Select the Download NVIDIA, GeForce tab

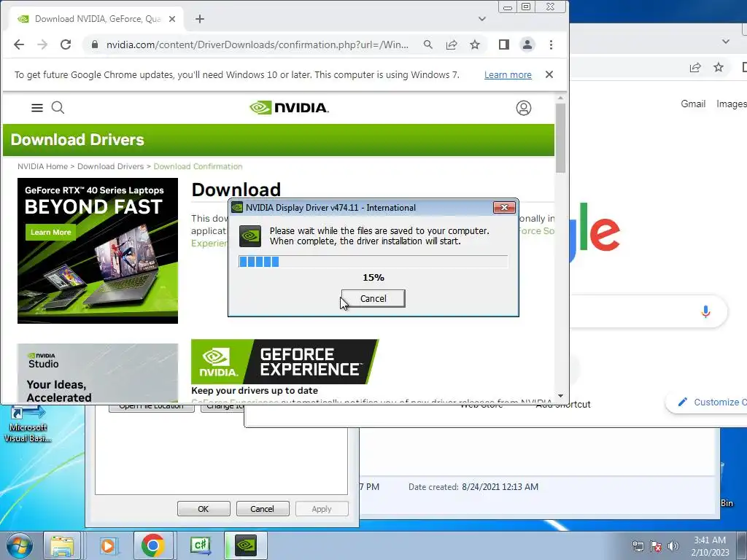97,19
